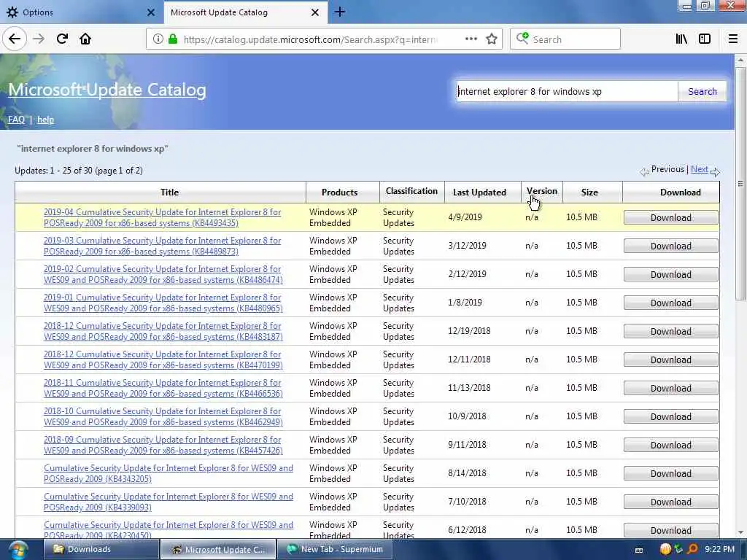Open the KB4486474 update link

pyautogui.click(x=163, y=274)
